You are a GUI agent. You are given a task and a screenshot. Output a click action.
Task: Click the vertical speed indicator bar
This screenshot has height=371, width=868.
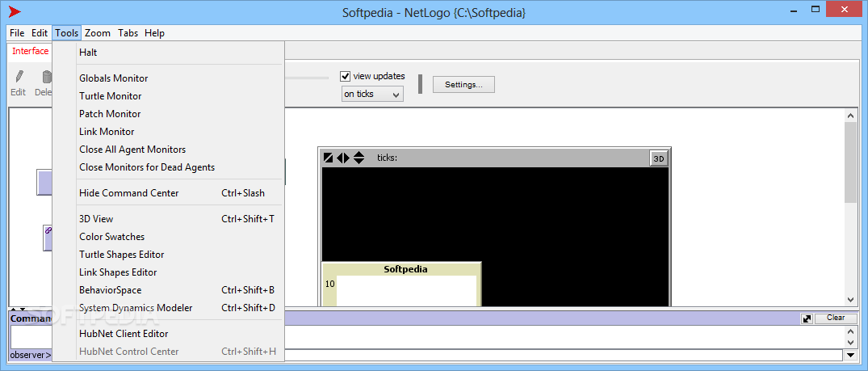point(420,84)
